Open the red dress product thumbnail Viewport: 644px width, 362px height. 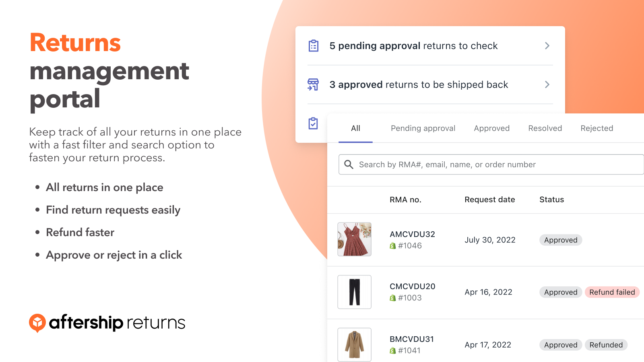(354, 239)
